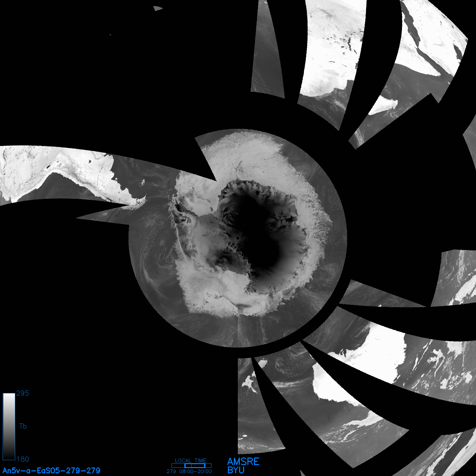Click the LOCAL TIME label
The width and height of the screenshot is (476, 476).
point(191,460)
